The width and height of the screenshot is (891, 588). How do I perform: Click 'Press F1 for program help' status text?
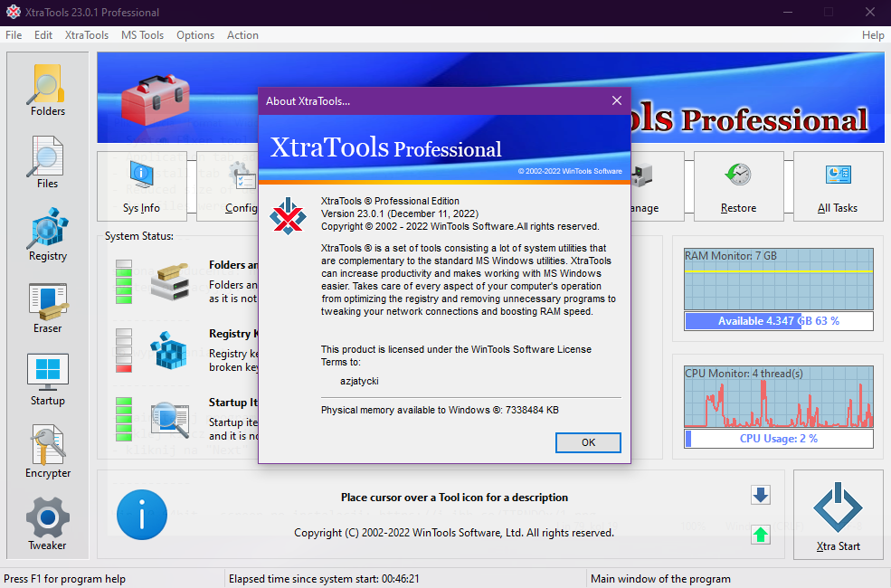pyautogui.click(x=65, y=579)
